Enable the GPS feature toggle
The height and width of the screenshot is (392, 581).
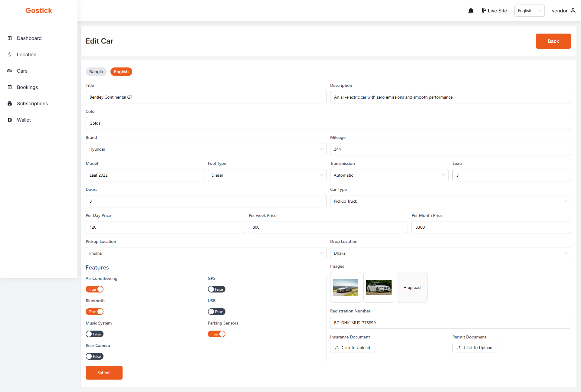pos(216,289)
